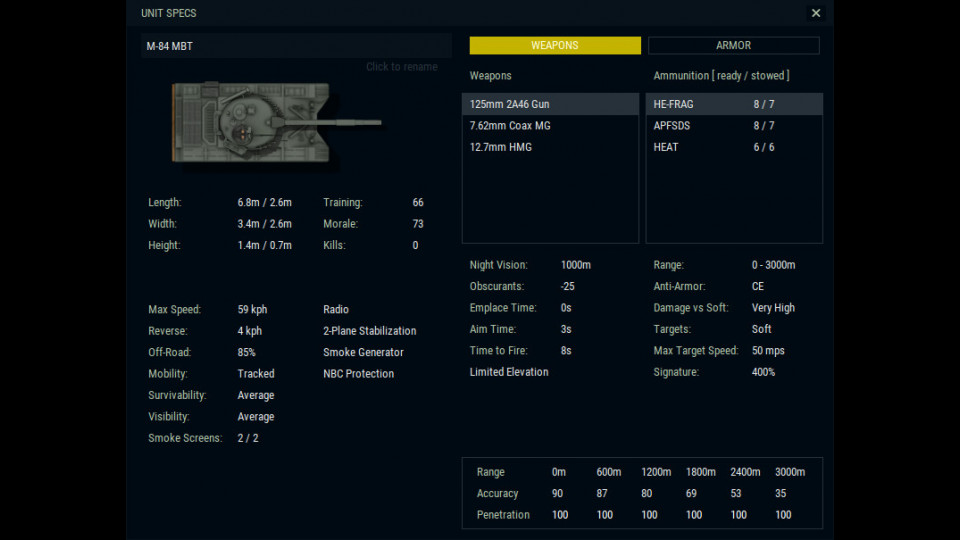The height and width of the screenshot is (540, 960).
Task: Click the Smoke Generator entry
Action: pyautogui.click(x=363, y=352)
